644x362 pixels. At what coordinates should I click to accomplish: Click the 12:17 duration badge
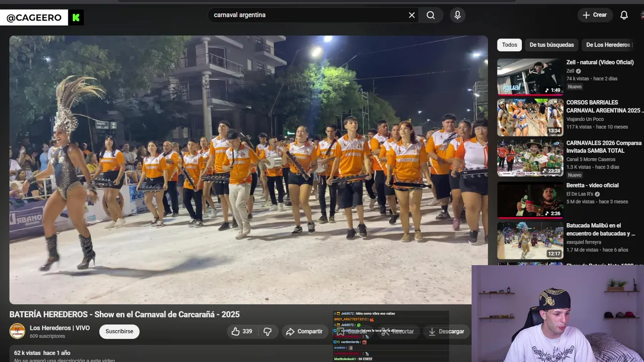click(x=554, y=254)
